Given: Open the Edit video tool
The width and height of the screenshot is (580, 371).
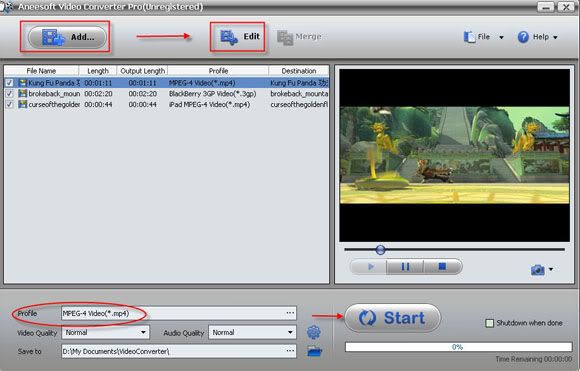Looking at the screenshot, I should (240, 37).
